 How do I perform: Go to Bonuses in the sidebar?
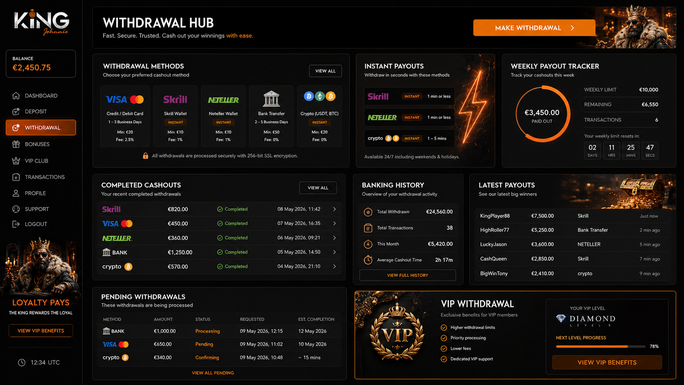[x=41, y=144]
